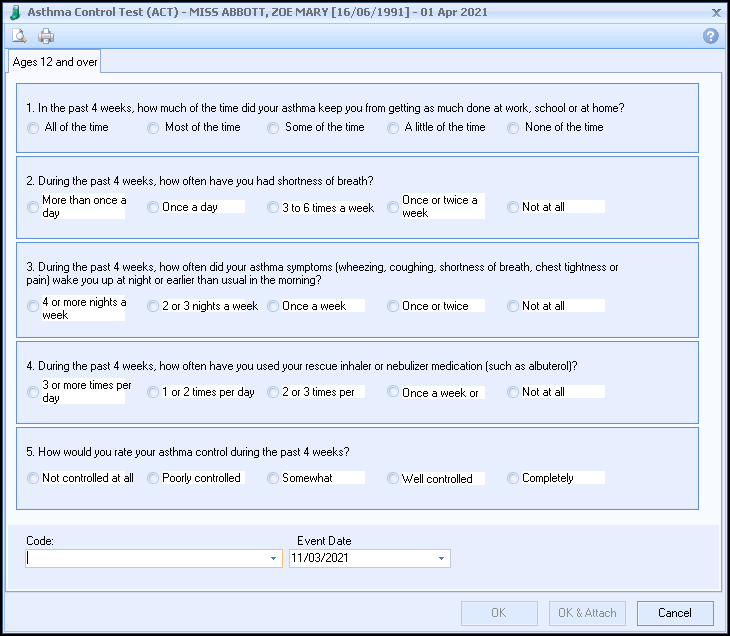Expand the Code dropdown arrow

tap(274, 558)
